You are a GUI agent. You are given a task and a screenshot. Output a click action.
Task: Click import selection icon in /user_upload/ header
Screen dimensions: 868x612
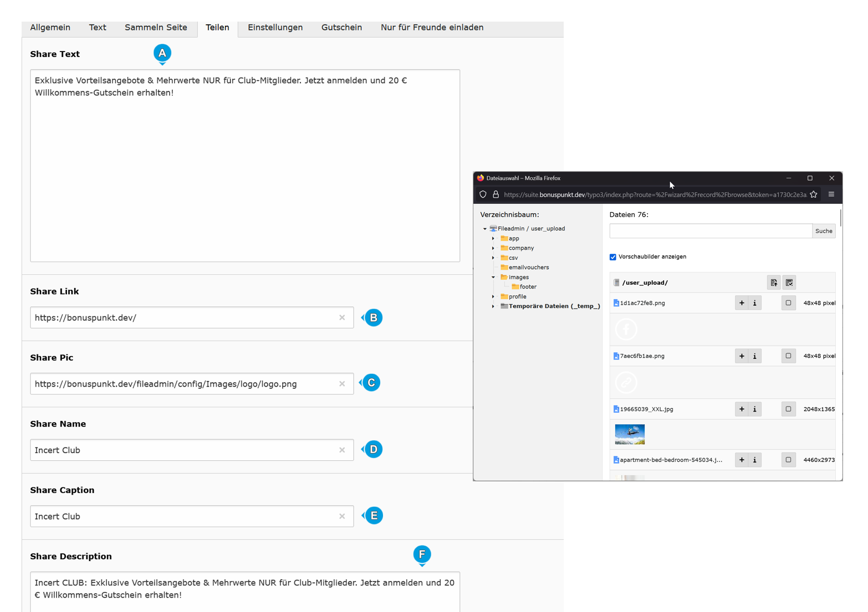click(774, 282)
